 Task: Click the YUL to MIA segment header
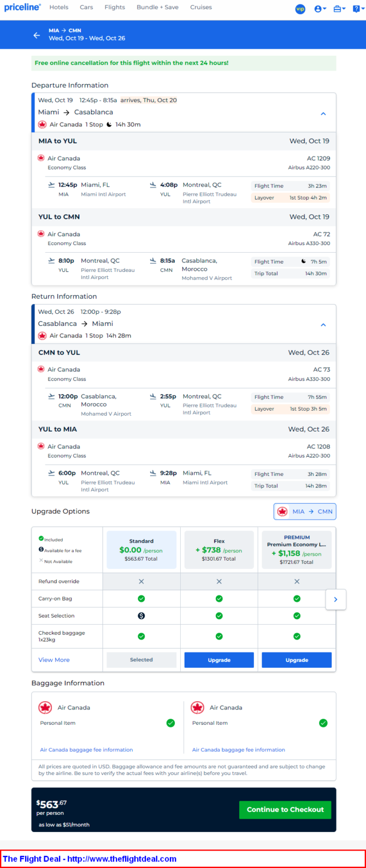[x=184, y=429]
